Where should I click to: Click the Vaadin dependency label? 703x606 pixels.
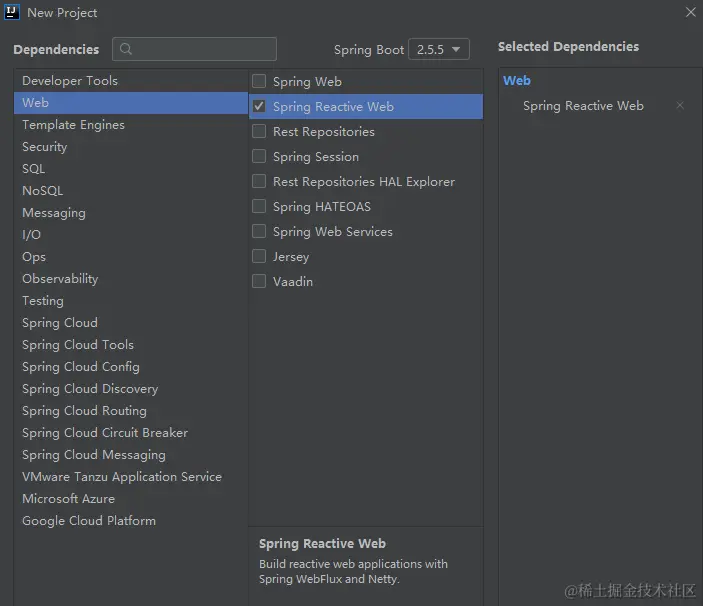click(x=293, y=281)
